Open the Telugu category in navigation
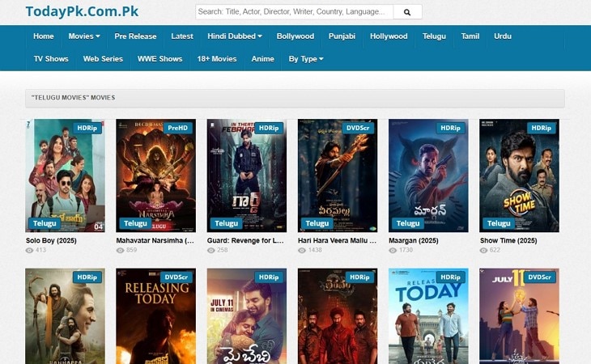This screenshot has width=591, height=364. click(434, 36)
